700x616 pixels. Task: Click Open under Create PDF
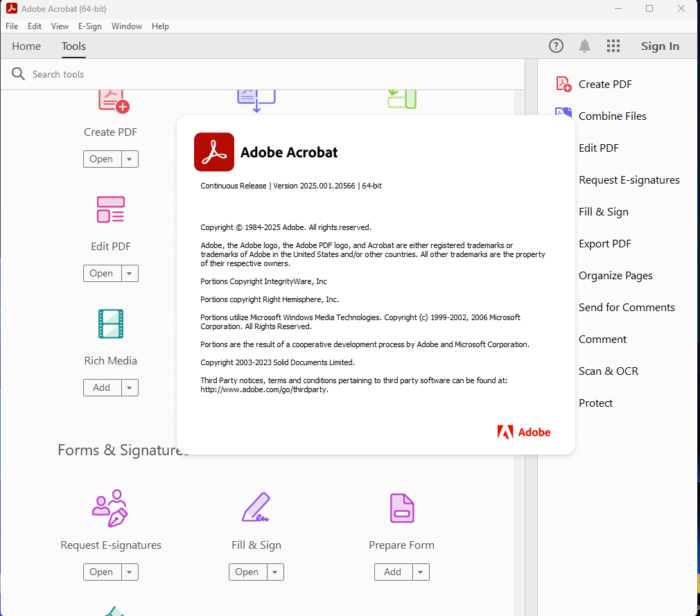[103, 159]
